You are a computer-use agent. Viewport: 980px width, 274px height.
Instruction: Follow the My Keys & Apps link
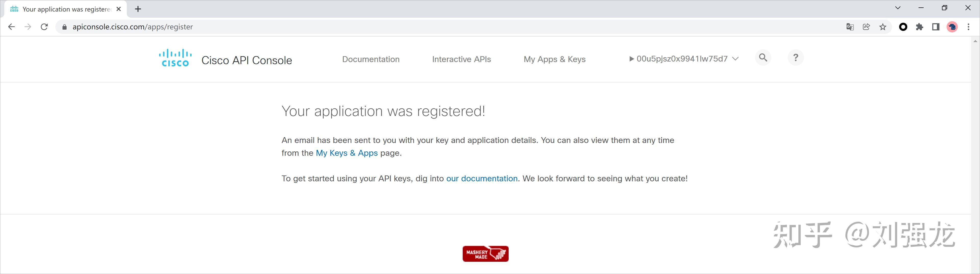tap(347, 153)
